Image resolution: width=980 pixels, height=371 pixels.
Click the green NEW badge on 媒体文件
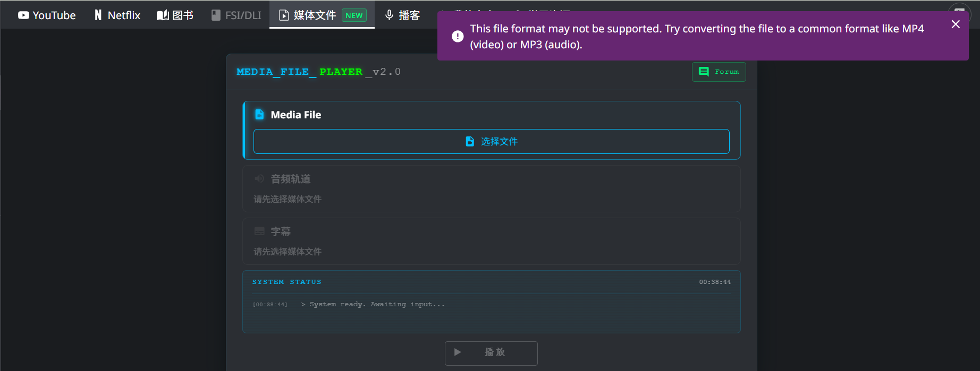[354, 15]
